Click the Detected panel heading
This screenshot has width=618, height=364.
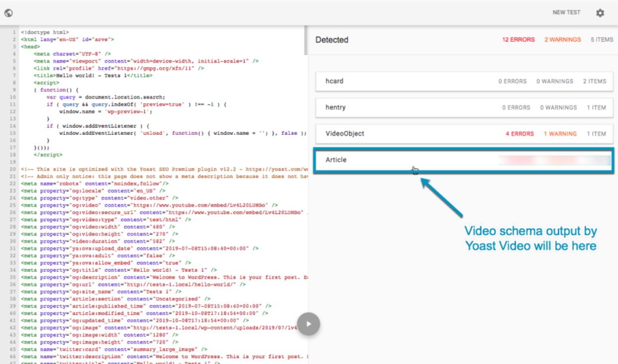click(x=332, y=40)
